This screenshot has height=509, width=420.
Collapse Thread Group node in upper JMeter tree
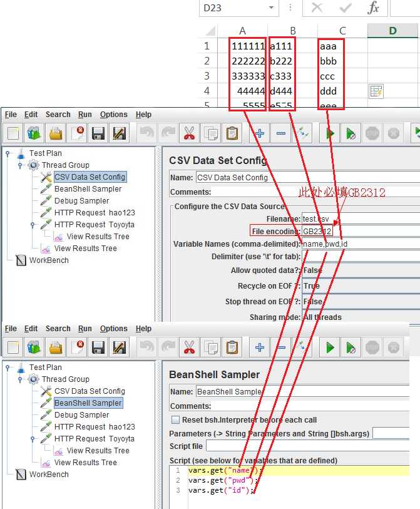point(20,165)
